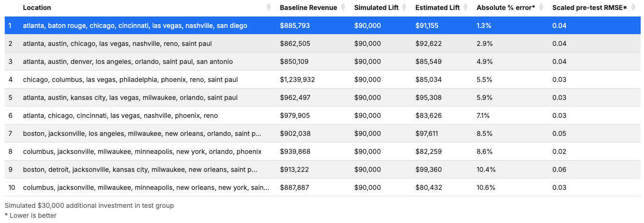
Task: Select row 10 with 10.6% error
Action: click(x=322, y=187)
